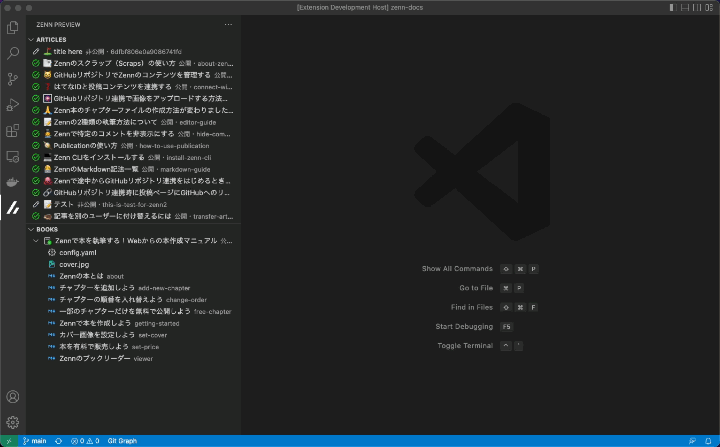Open cover.jpg in the book
Image resolution: width=720 pixels, height=447 pixels.
point(134,265)
